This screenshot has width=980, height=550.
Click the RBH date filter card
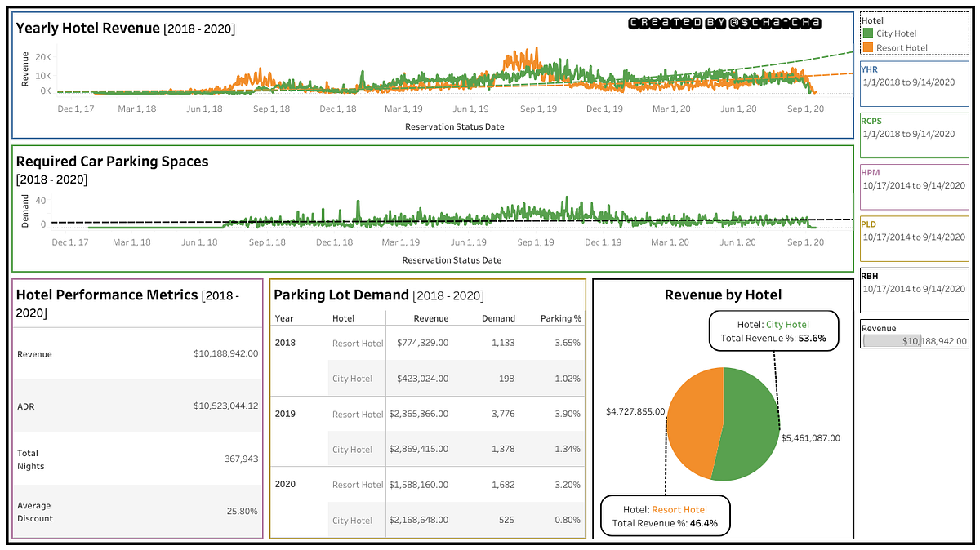click(913, 291)
